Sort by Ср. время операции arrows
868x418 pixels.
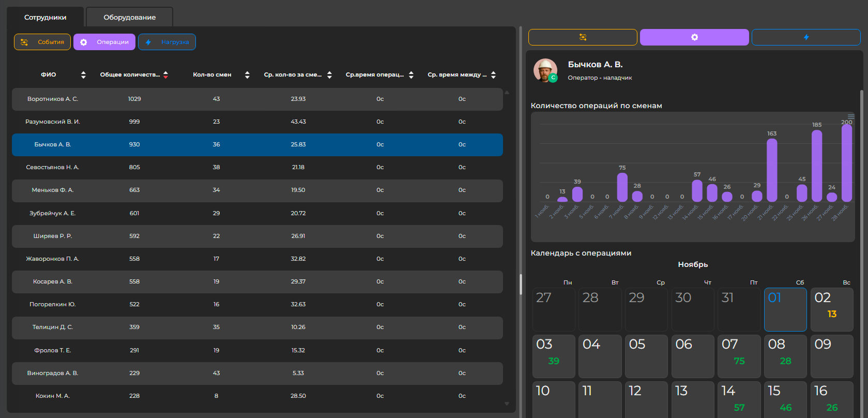(x=411, y=75)
